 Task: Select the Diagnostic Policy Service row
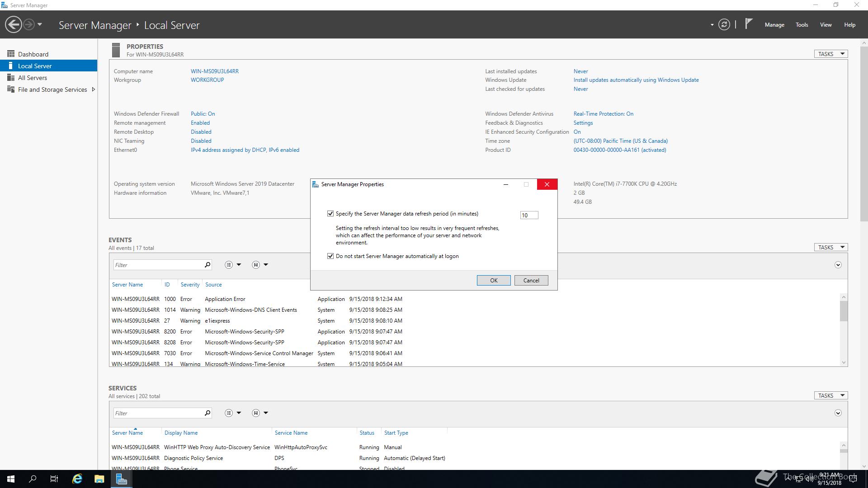coord(278,458)
